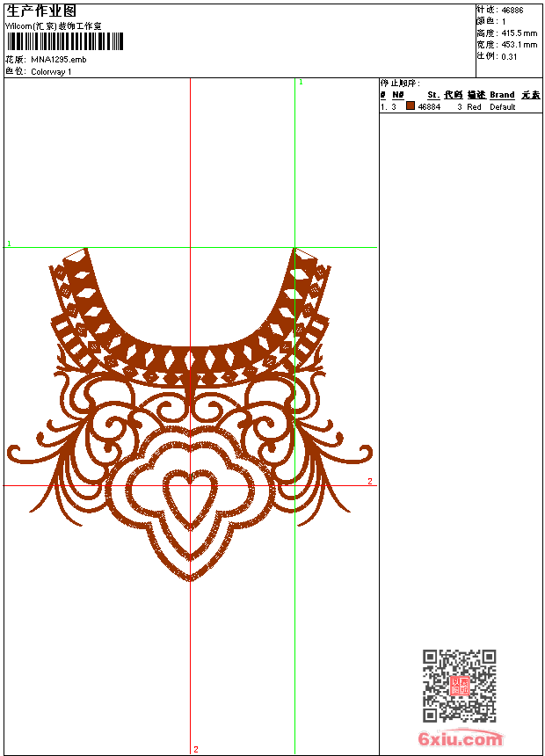
Task: Click the N# column header
Action: 397,95
